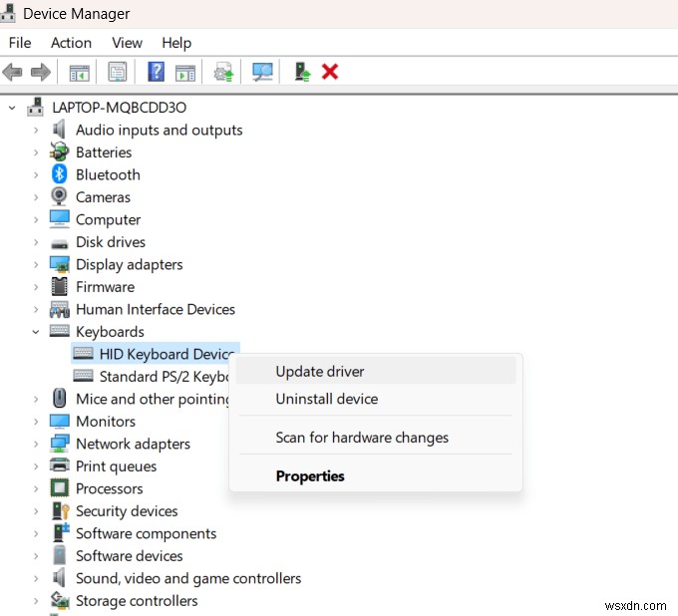Click the red X Uninstall device icon
This screenshot has width=678, height=616.
coord(330,72)
